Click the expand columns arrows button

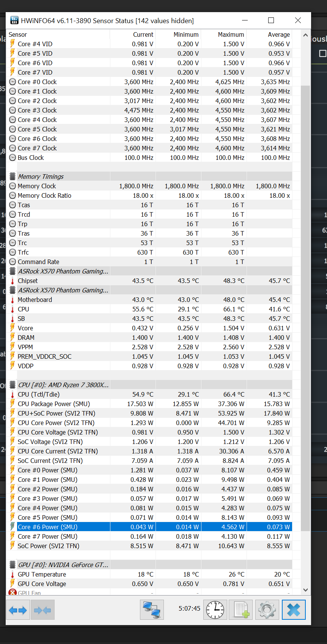(x=18, y=610)
